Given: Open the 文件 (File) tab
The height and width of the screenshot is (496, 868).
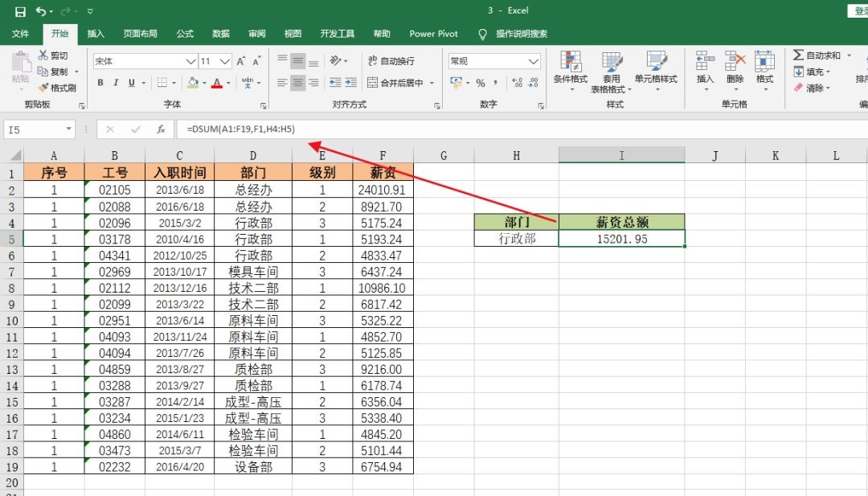Looking at the screenshot, I should (20, 34).
